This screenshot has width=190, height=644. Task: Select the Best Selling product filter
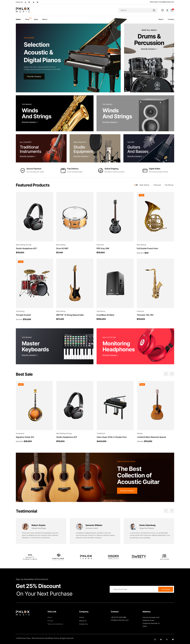coord(144,185)
